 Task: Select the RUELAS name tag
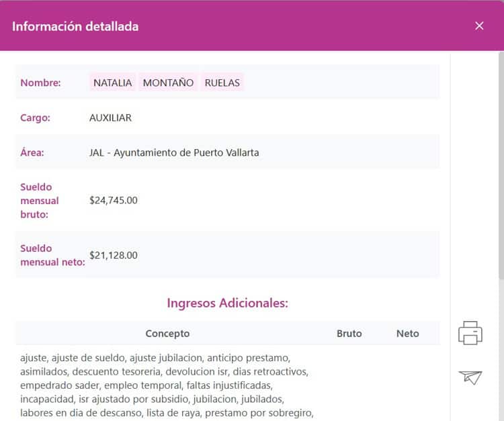tap(222, 83)
